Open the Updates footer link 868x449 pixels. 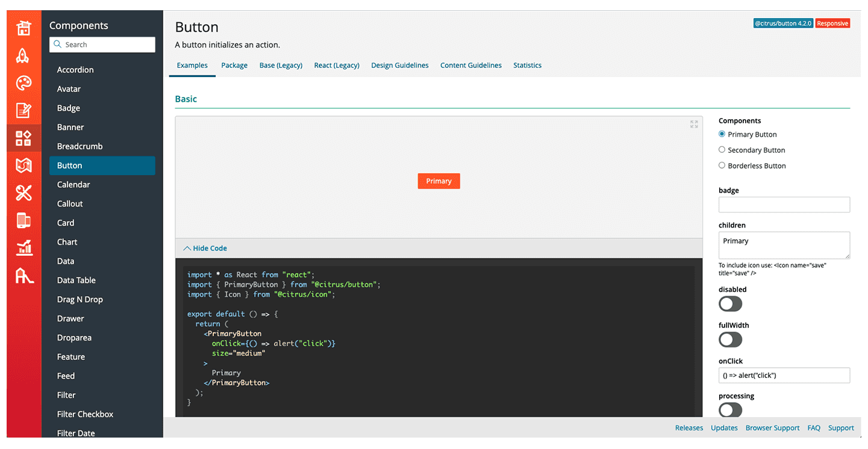coord(724,428)
